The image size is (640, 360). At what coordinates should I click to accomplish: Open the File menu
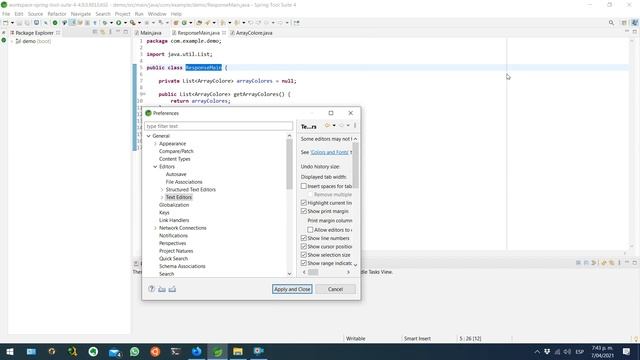(6, 14)
